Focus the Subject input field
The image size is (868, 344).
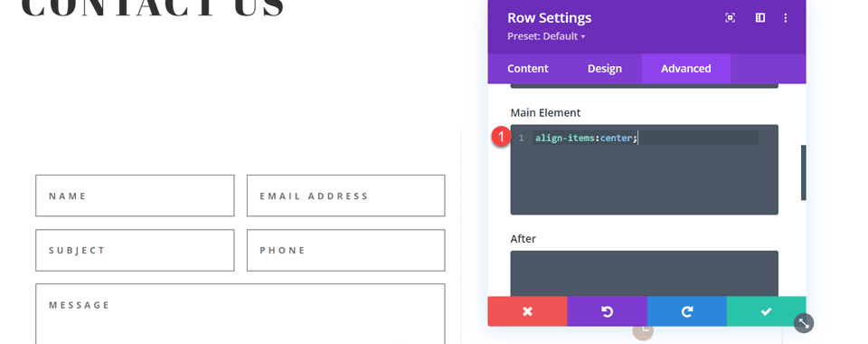pos(135,251)
